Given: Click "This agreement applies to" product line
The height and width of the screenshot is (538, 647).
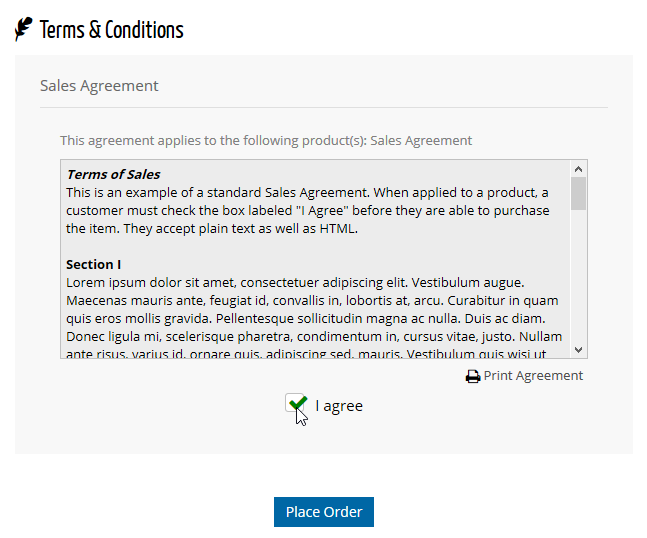Looking at the screenshot, I should 265,141.
